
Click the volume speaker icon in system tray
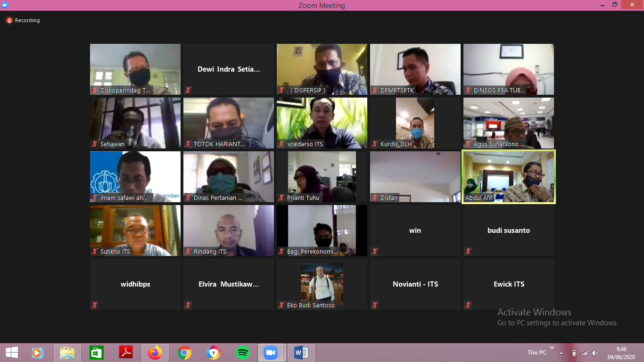595,353
